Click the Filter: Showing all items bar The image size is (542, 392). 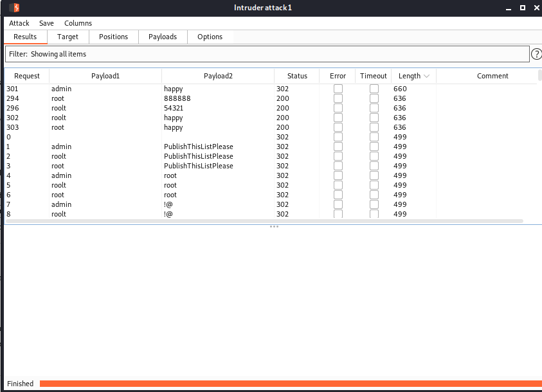coord(267,54)
